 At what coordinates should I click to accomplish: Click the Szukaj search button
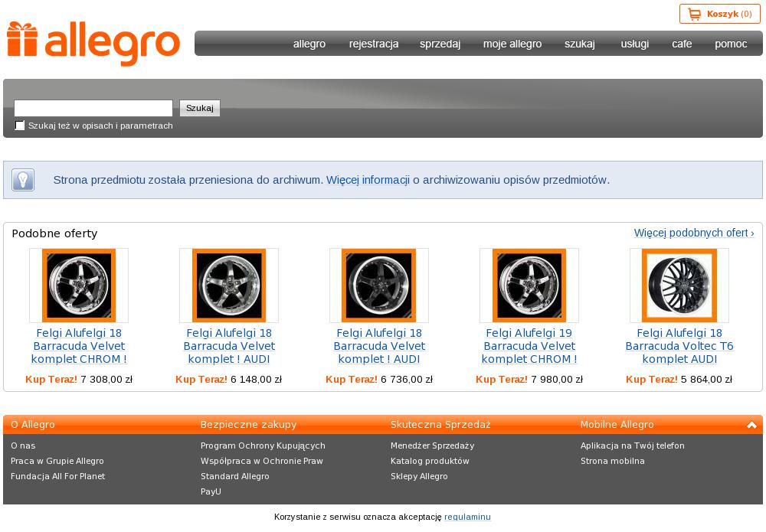point(200,108)
